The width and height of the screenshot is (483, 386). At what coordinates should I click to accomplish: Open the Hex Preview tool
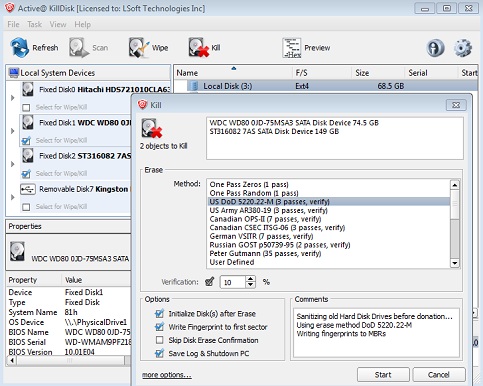point(292,48)
